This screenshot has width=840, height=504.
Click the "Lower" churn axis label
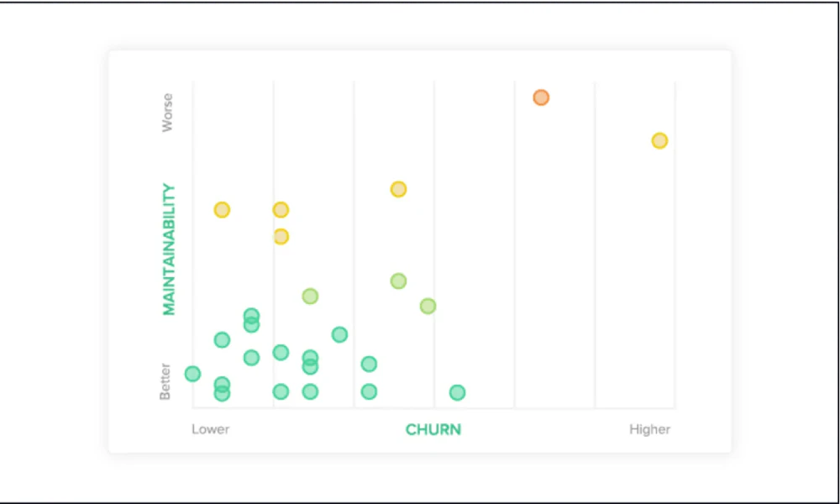pos(210,430)
